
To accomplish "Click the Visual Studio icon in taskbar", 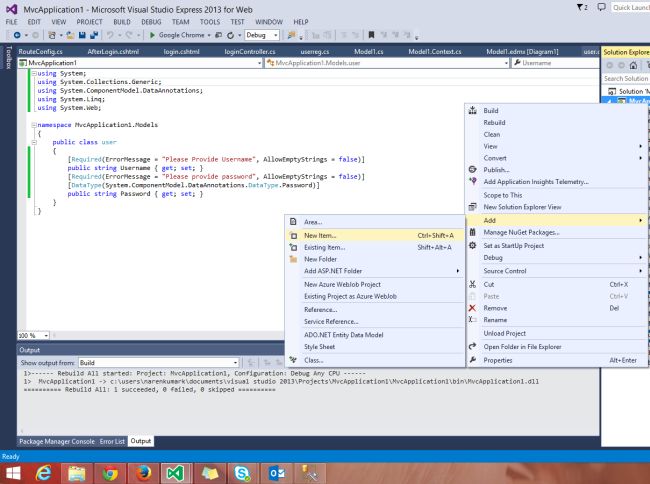I will [x=175, y=471].
